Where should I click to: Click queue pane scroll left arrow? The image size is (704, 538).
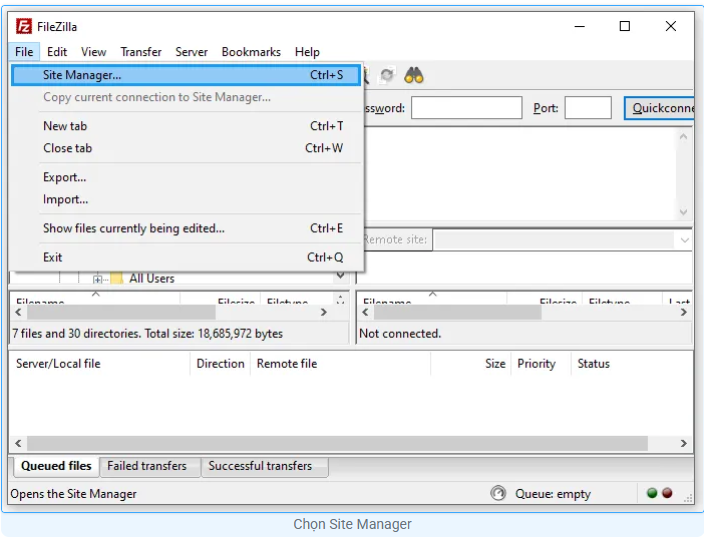pos(18,443)
